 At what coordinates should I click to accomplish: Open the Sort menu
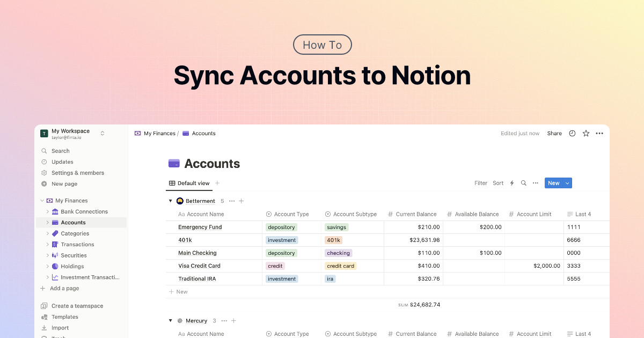[x=498, y=183]
